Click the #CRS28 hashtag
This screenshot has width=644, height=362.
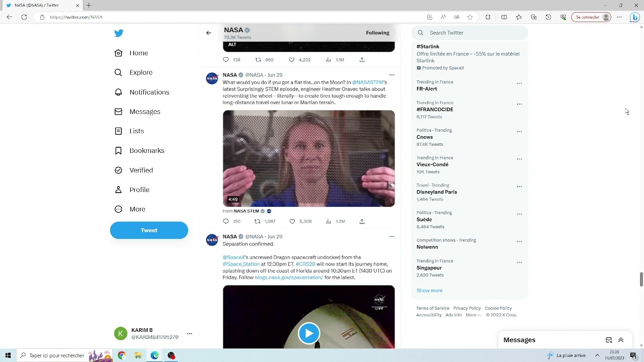(305, 264)
